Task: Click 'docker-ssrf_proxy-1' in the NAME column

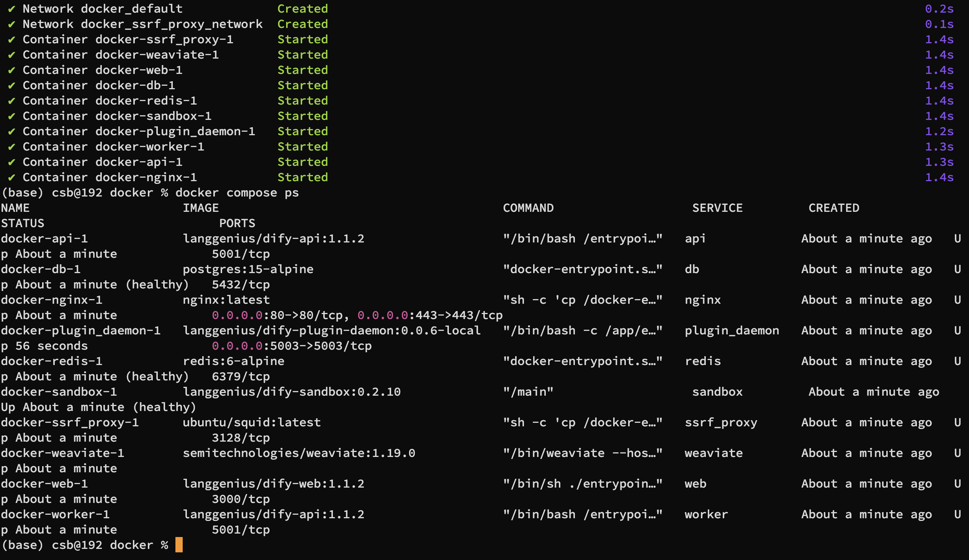Action: (70, 422)
